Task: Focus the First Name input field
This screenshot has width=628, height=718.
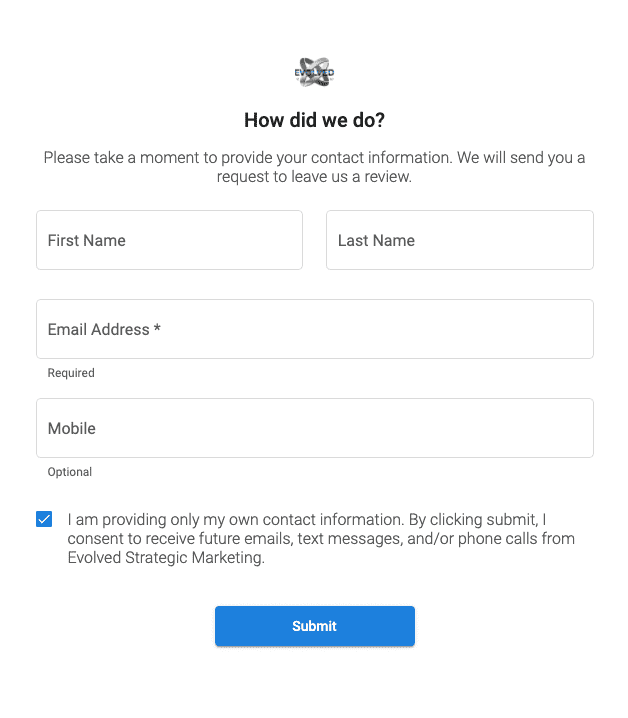Action: tap(169, 240)
